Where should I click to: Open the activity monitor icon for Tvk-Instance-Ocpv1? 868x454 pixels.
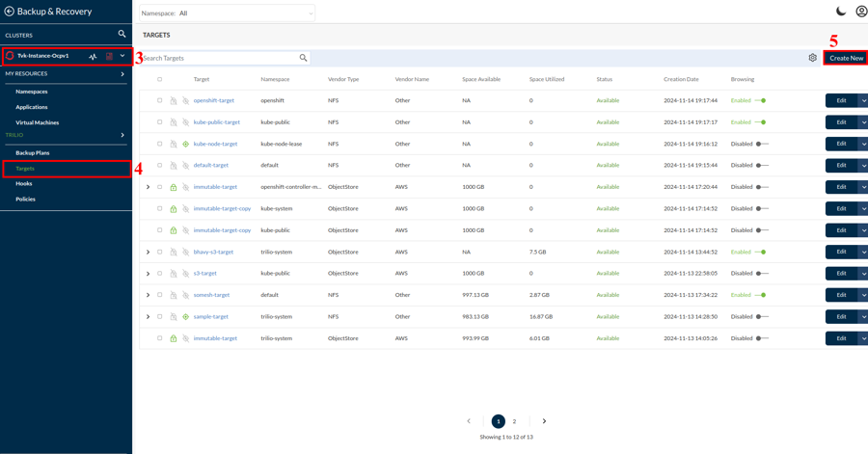pyautogui.click(x=94, y=56)
